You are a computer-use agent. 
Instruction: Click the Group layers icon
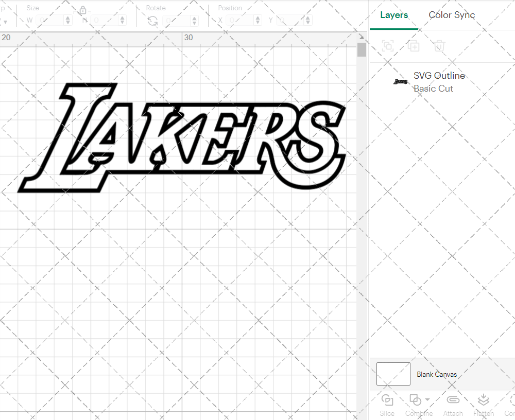pyautogui.click(x=388, y=46)
